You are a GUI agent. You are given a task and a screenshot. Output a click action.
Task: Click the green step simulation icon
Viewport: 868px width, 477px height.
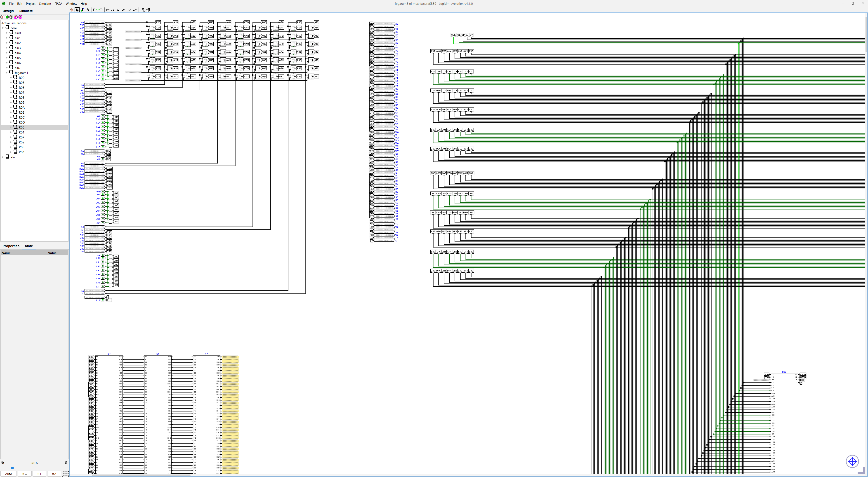(7, 17)
